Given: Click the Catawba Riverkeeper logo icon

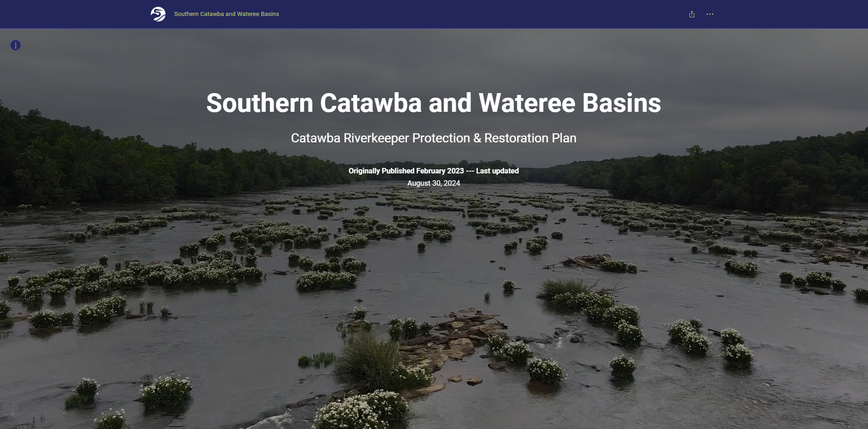Looking at the screenshot, I should coord(158,14).
